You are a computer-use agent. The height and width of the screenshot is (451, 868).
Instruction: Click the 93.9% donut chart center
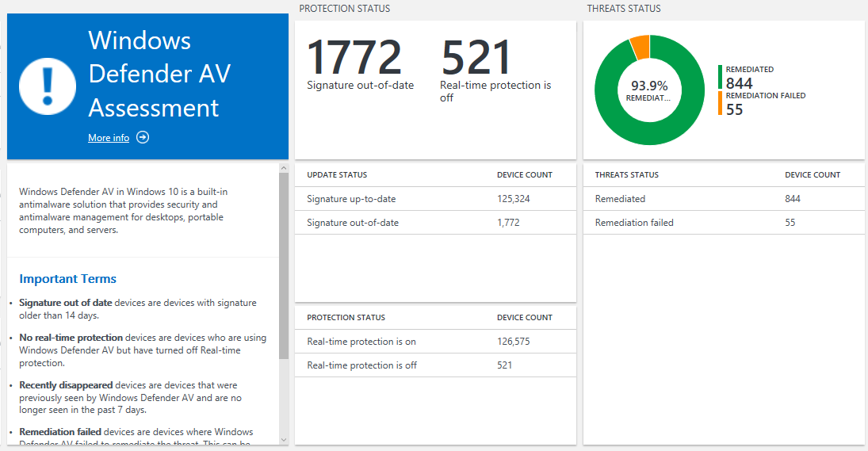point(649,90)
